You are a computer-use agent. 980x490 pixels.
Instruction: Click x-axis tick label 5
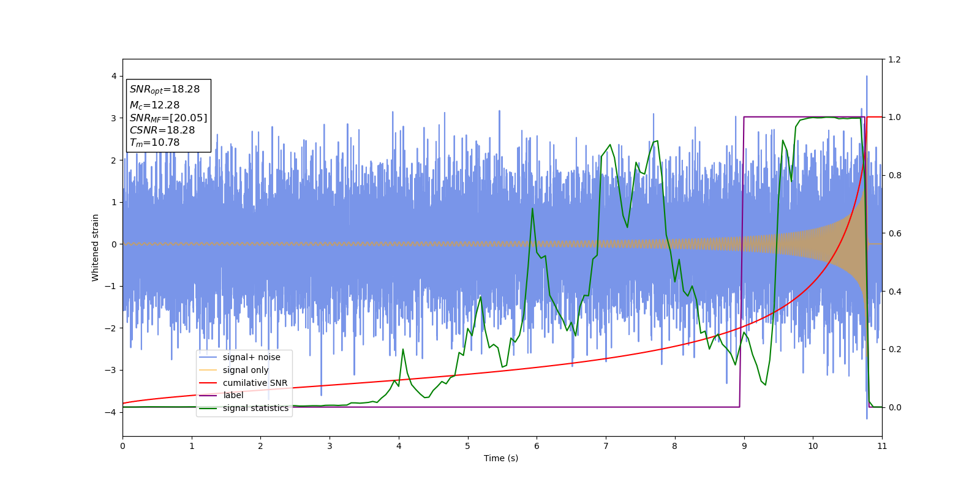[x=468, y=446]
